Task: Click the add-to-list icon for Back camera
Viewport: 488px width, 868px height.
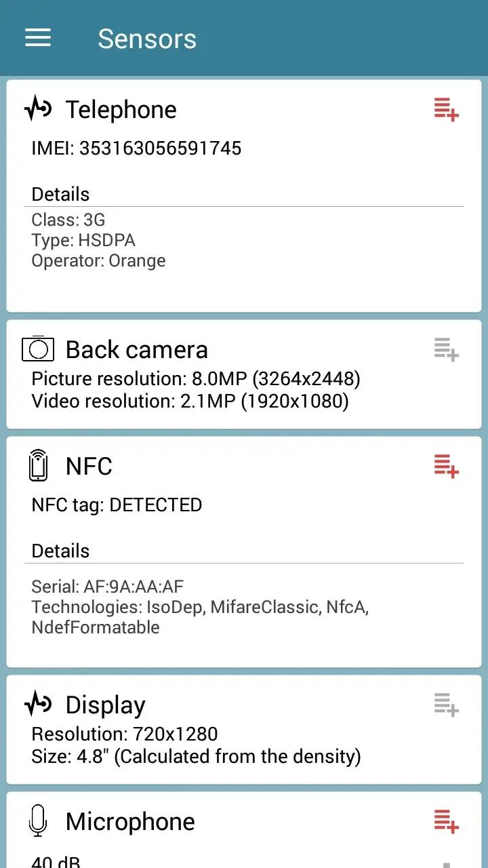Action: (x=445, y=349)
